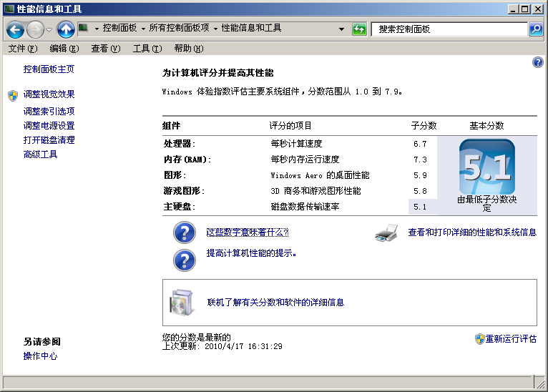Click 重新运行评估 link
The width and height of the screenshot is (548, 392).
click(x=511, y=339)
